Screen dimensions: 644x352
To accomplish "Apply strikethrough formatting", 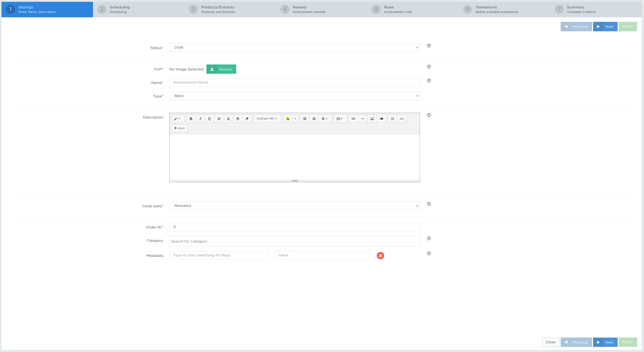I will [x=238, y=119].
